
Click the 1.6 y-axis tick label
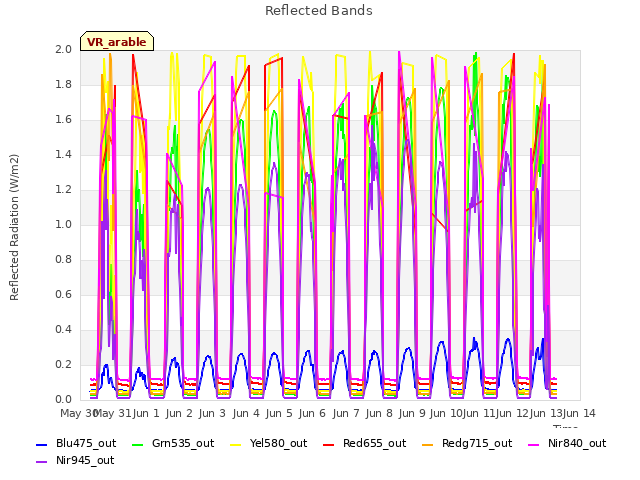(x=64, y=120)
